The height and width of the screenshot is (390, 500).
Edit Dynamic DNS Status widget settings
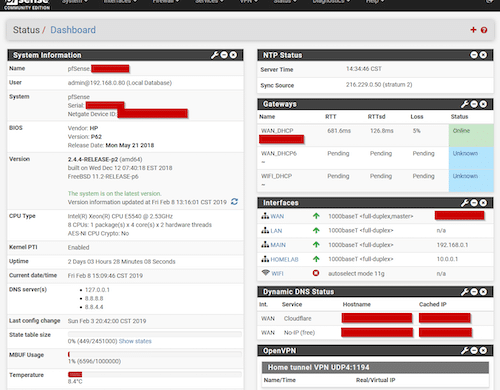465,292
